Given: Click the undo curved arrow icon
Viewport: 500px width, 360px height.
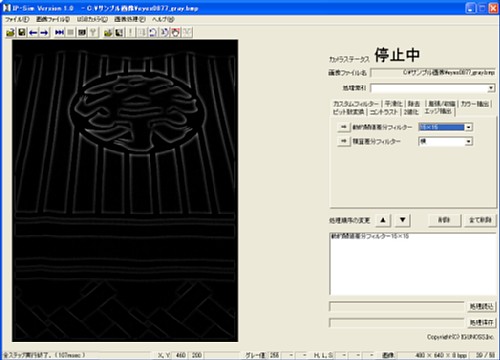Looking at the screenshot, I should click(x=153, y=32).
